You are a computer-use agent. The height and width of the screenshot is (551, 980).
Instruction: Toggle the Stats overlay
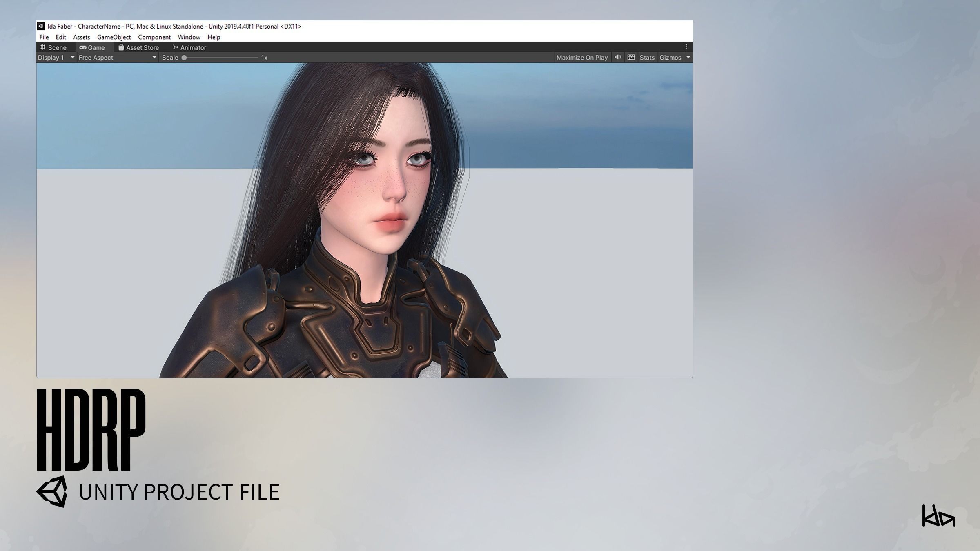(x=647, y=58)
